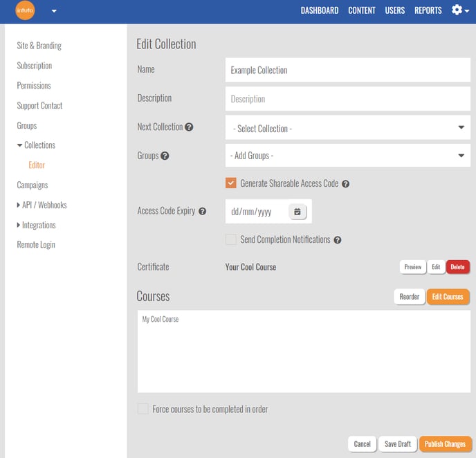Uncheck Generate Shareable Access Code checkbox
The width and height of the screenshot is (476, 458).
pos(230,183)
